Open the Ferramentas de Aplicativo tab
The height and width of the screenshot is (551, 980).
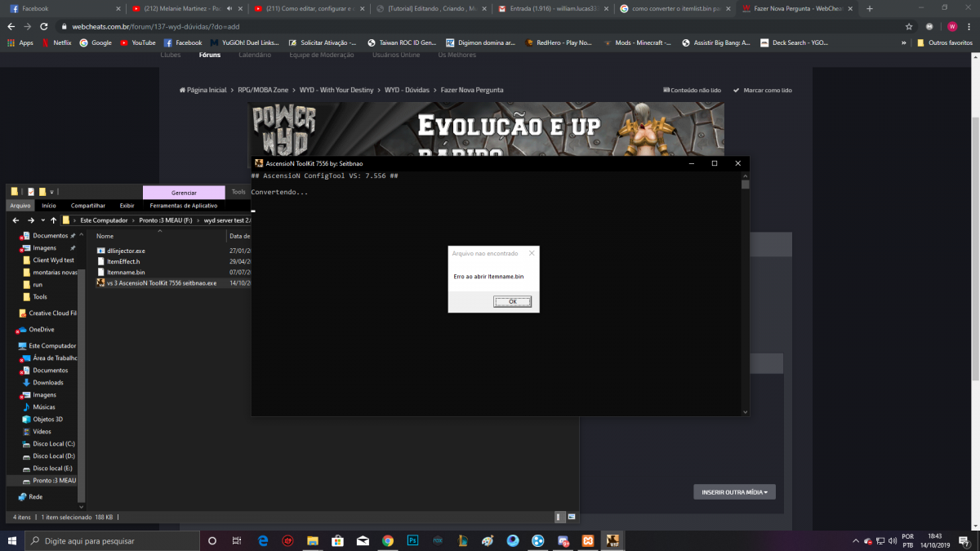(x=184, y=206)
